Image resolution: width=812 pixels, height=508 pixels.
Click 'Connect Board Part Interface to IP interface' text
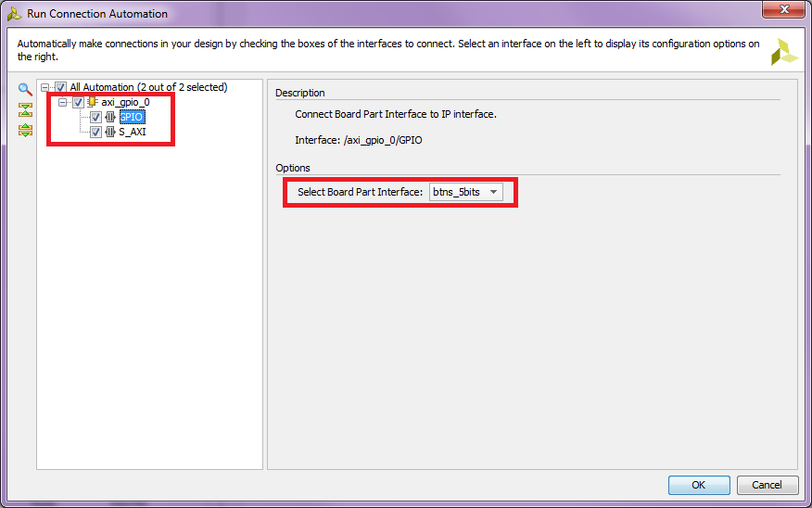396,114
